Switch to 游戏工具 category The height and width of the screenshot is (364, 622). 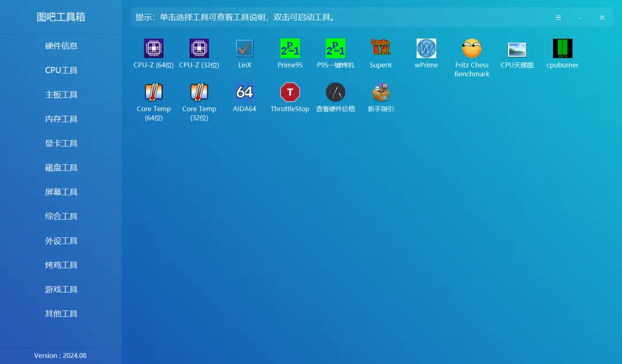click(x=61, y=289)
